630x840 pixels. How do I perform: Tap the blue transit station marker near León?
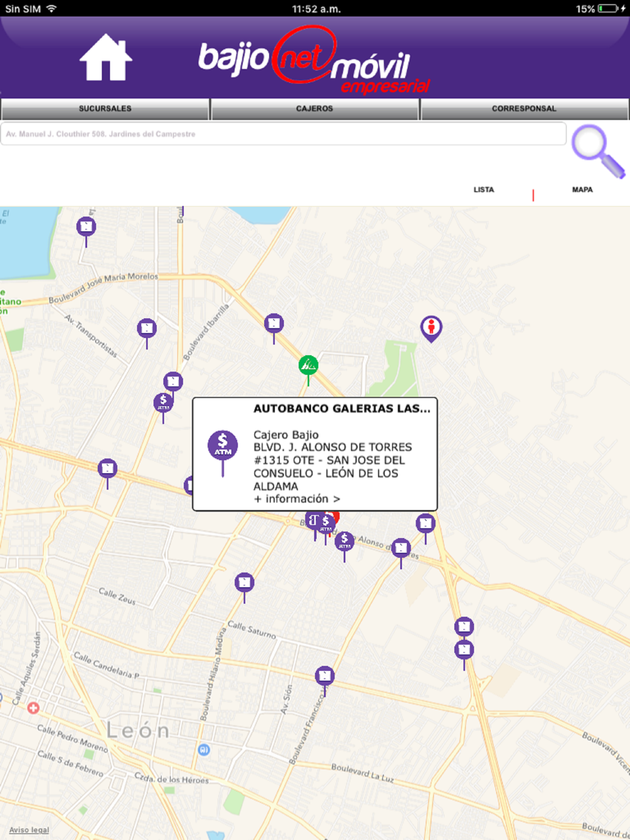[x=203, y=749]
